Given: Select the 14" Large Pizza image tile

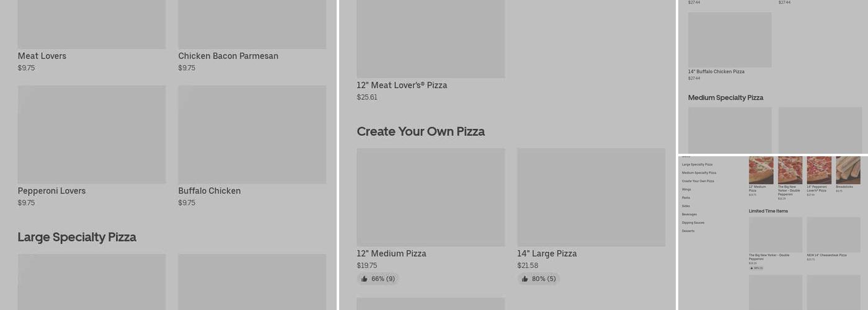Looking at the screenshot, I should (591, 197).
